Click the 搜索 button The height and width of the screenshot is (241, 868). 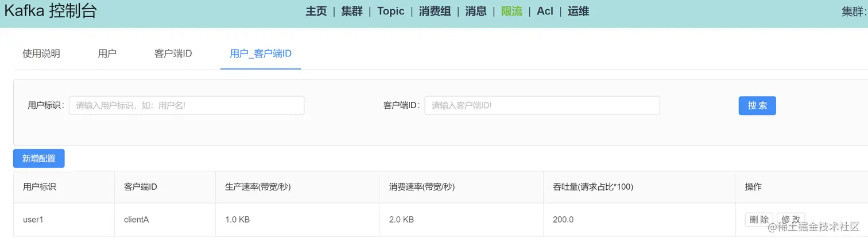coord(757,105)
